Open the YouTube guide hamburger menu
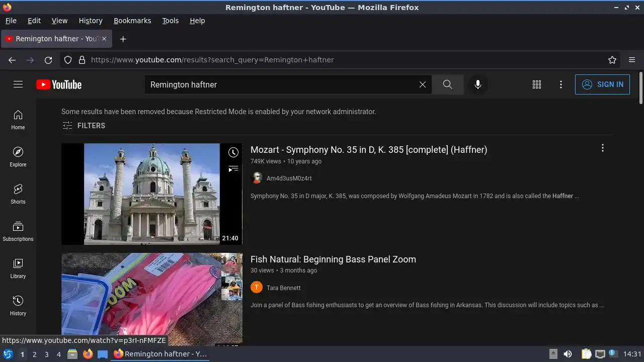Screen dimensions: 644x362 click(x=18, y=84)
